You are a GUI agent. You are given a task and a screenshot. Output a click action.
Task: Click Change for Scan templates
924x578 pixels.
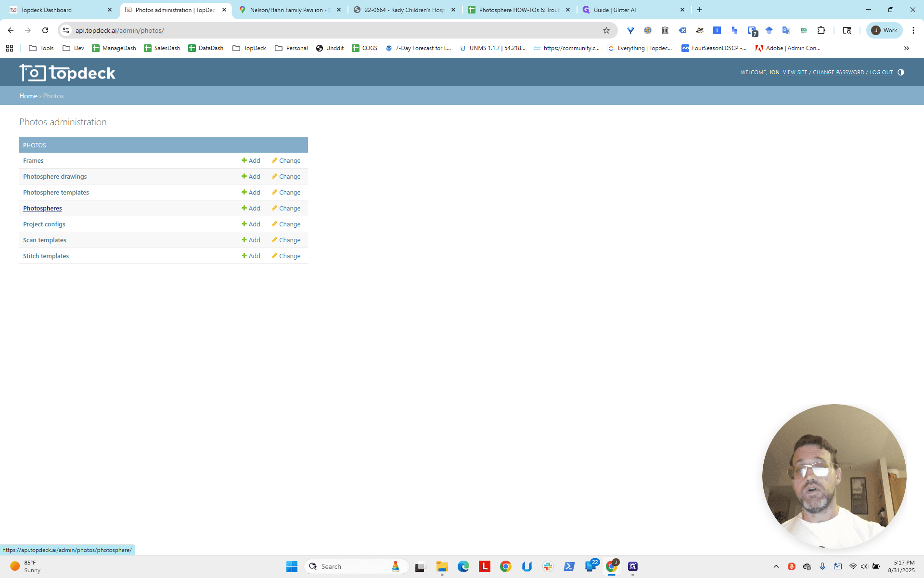[286, 240]
